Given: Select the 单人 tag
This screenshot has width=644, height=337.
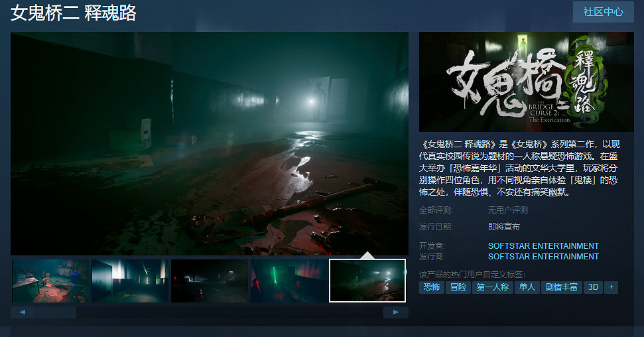Looking at the screenshot, I should coord(527,287).
